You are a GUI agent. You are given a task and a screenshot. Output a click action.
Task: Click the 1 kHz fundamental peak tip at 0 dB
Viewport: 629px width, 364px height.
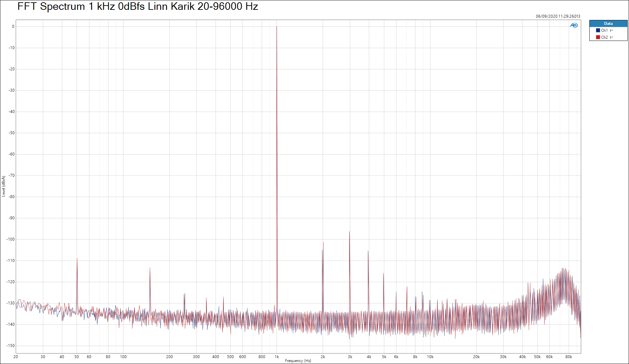[277, 27]
